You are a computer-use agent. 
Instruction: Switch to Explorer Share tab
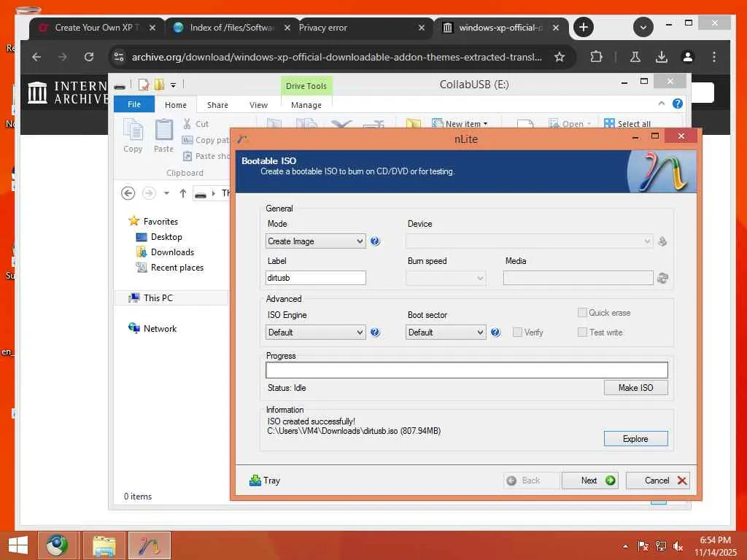click(217, 105)
